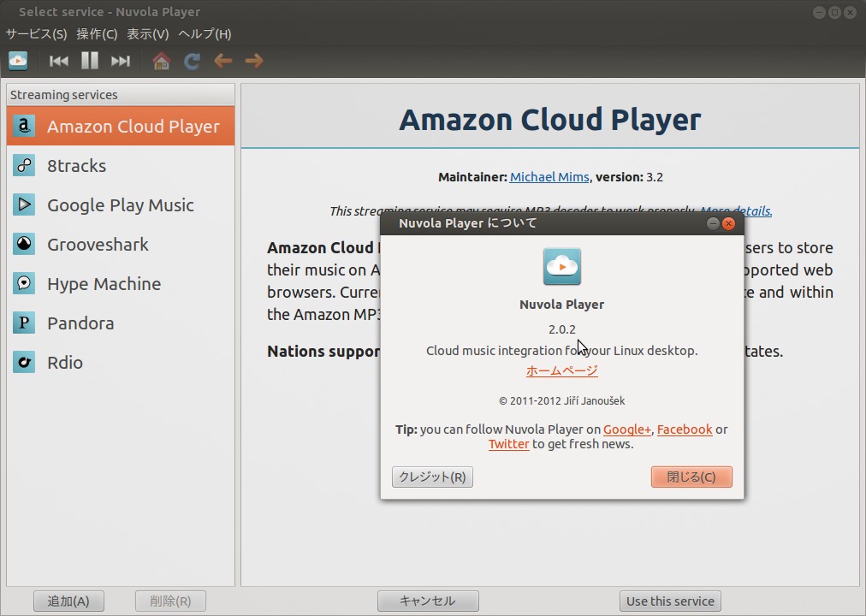Click the Nuvola cloud services toolbar icon
Viewport: 866px width, 616px height.
tap(18, 61)
